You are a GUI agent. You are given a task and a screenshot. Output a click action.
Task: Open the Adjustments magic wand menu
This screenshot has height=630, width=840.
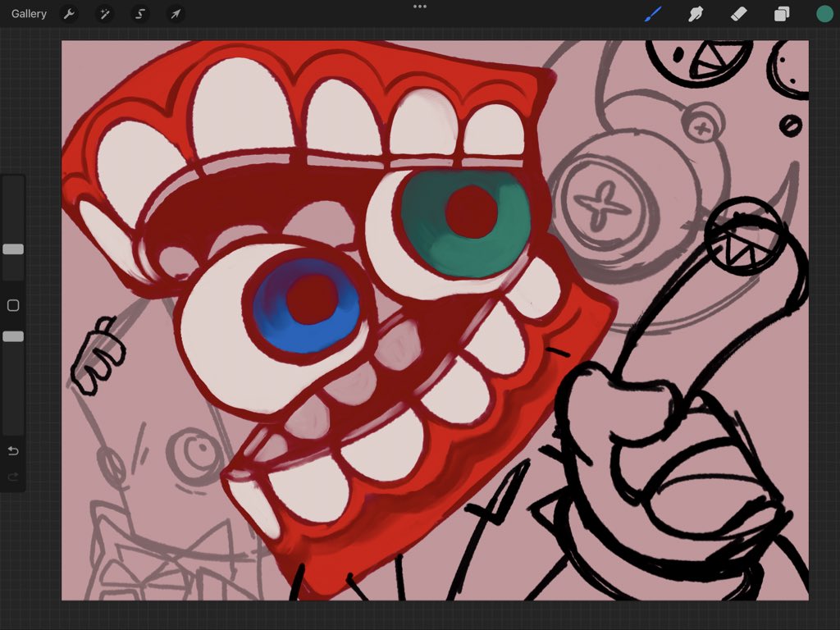click(104, 14)
